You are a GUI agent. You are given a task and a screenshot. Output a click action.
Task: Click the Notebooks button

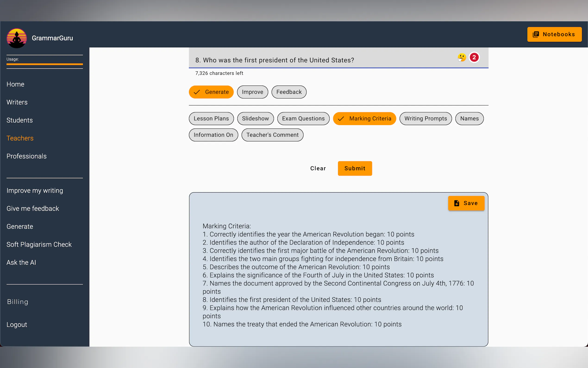click(x=554, y=34)
